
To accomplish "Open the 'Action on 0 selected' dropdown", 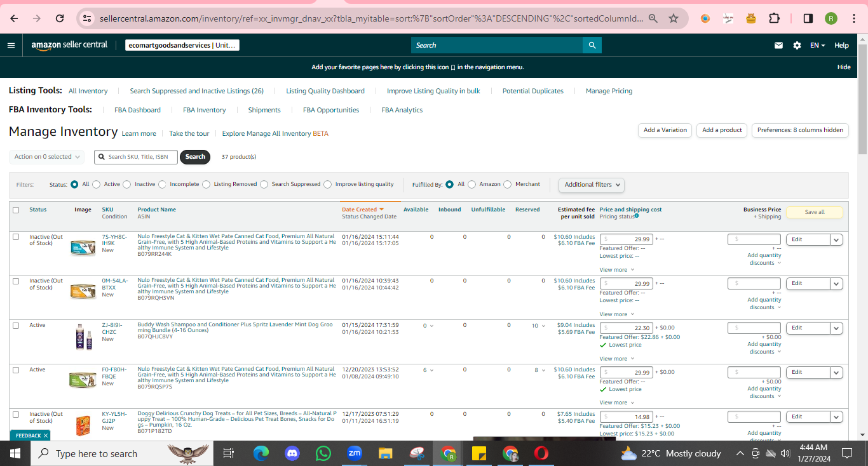I will coord(47,157).
